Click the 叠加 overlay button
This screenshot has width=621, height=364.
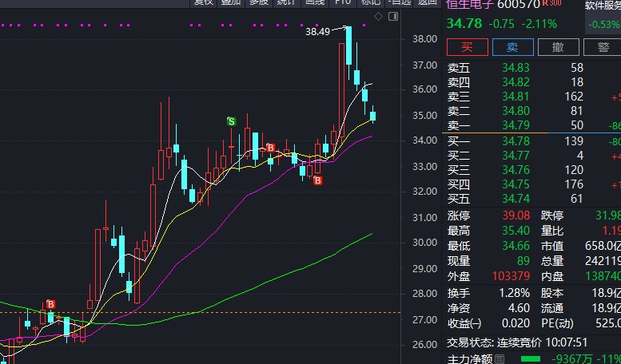click(x=231, y=2)
